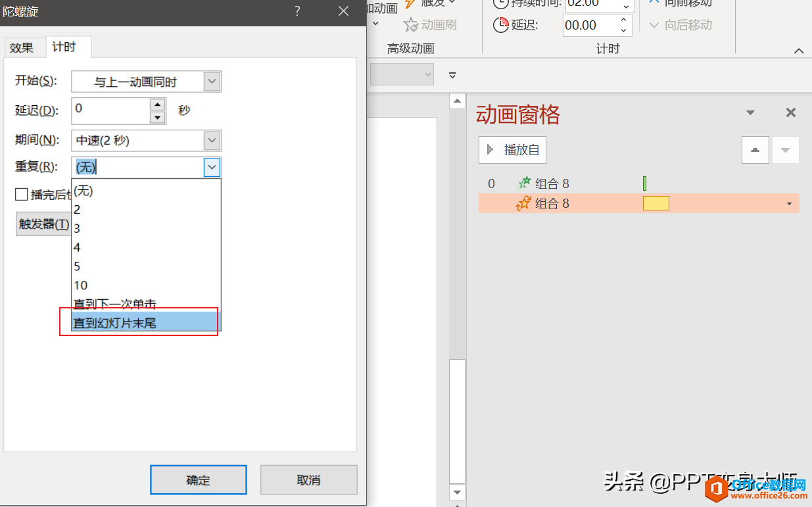Screen dimensions: 812x507
Task: Click the 取消 button
Action: (308, 480)
